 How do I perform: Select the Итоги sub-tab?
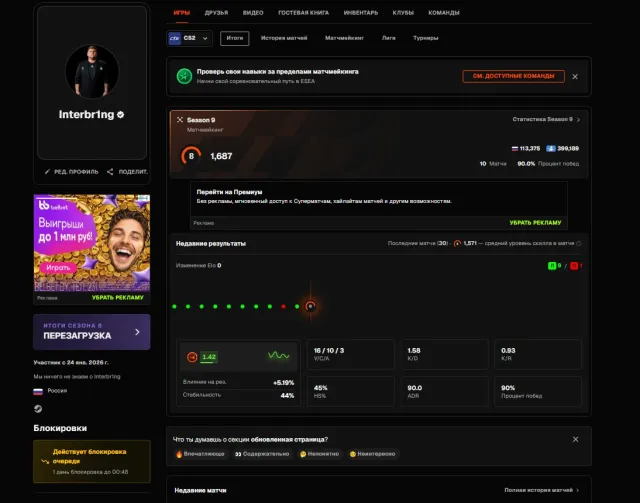coord(235,38)
